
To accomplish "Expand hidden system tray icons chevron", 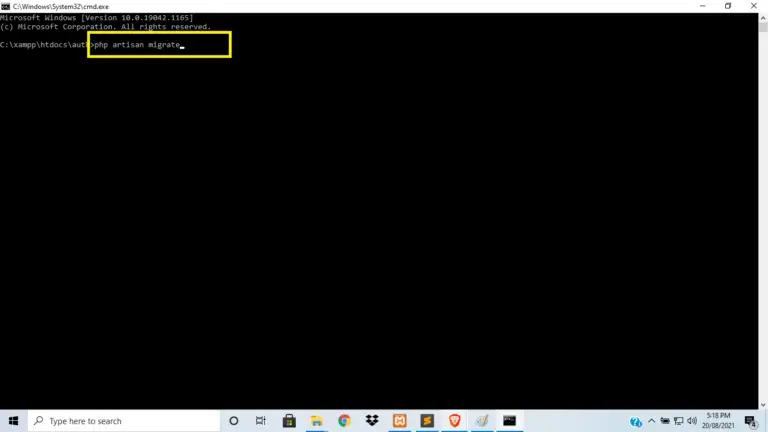I will click(x=652, y=421).
